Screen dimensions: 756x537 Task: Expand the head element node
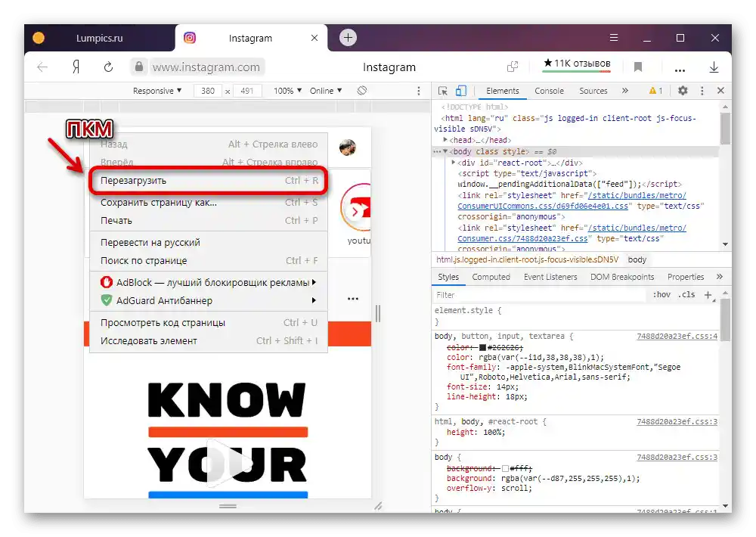445,139
